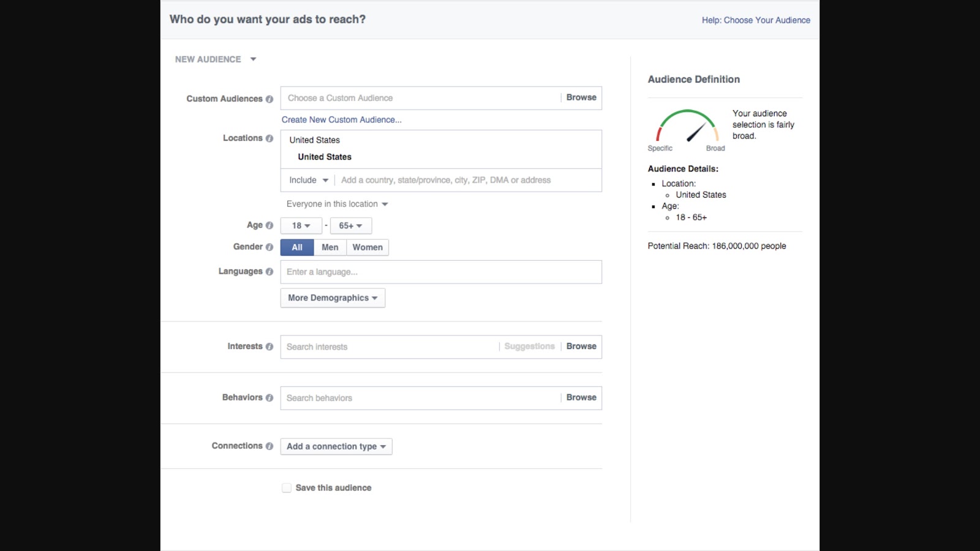This screenshot has width=980, height=551.
Task: Expand the More Demographics dropdown
Action: tap(333, 298)
